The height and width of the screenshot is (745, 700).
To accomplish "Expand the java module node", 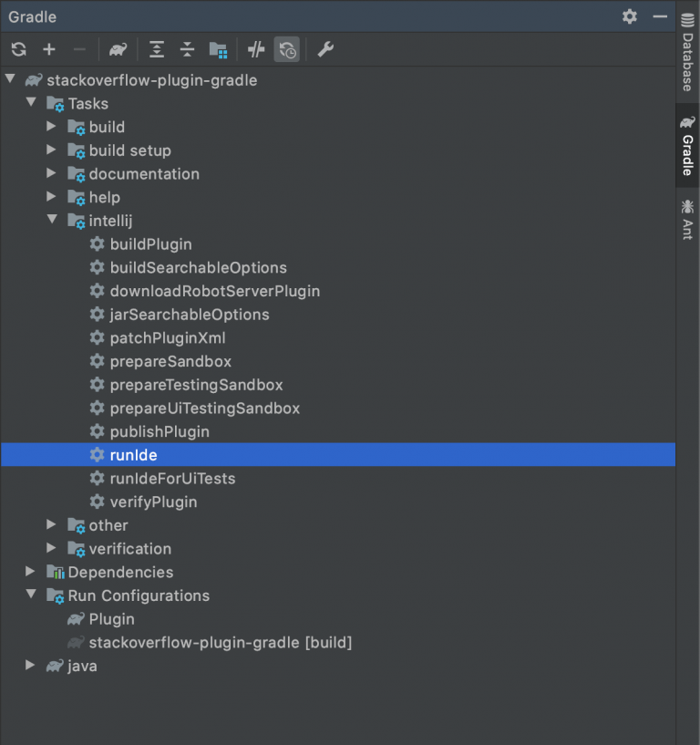I will [30, 665].
